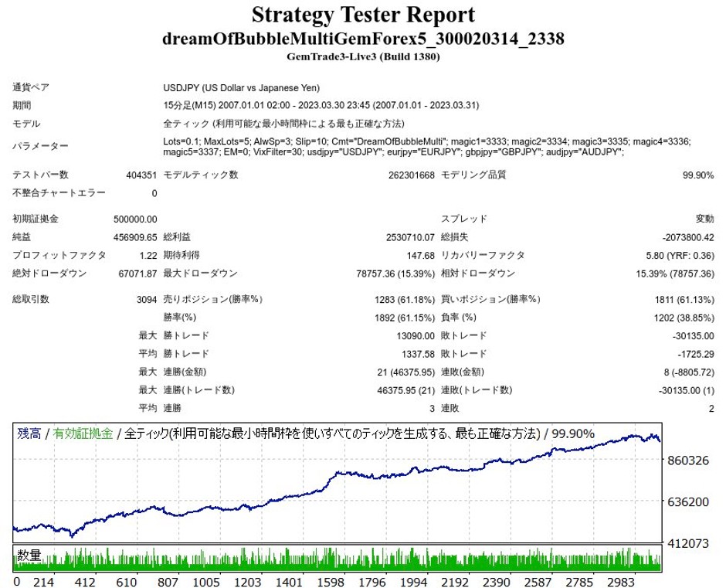
Task: Click 'GemTrade3-Live3 (Build 1380)' subtitle
Action: [x=363, y=57]
